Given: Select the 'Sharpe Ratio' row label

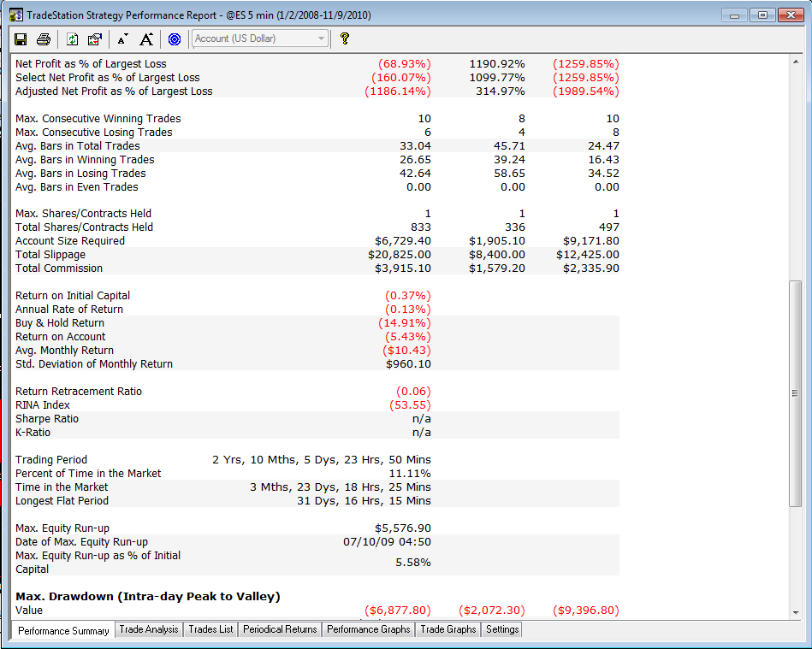Looking at the screenshot, I should [47, 419].
